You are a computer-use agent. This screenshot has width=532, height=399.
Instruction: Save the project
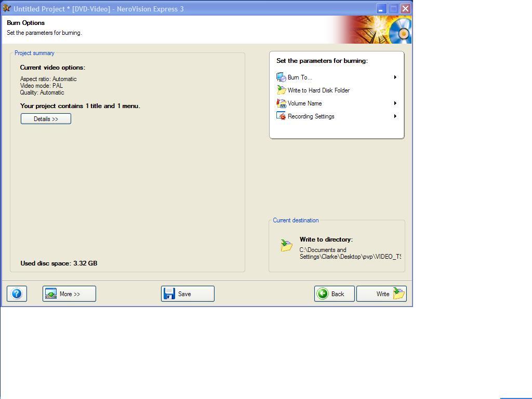coord(188,294)
